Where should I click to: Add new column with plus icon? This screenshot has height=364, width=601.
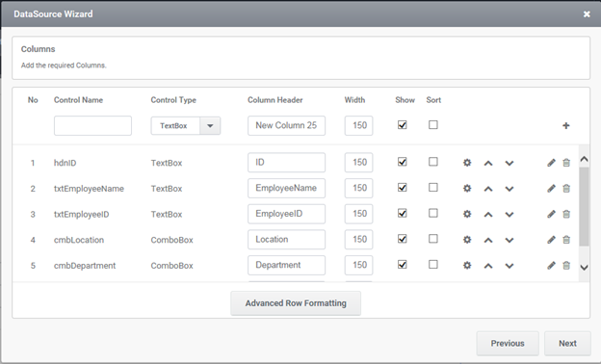tap(565, 126)
